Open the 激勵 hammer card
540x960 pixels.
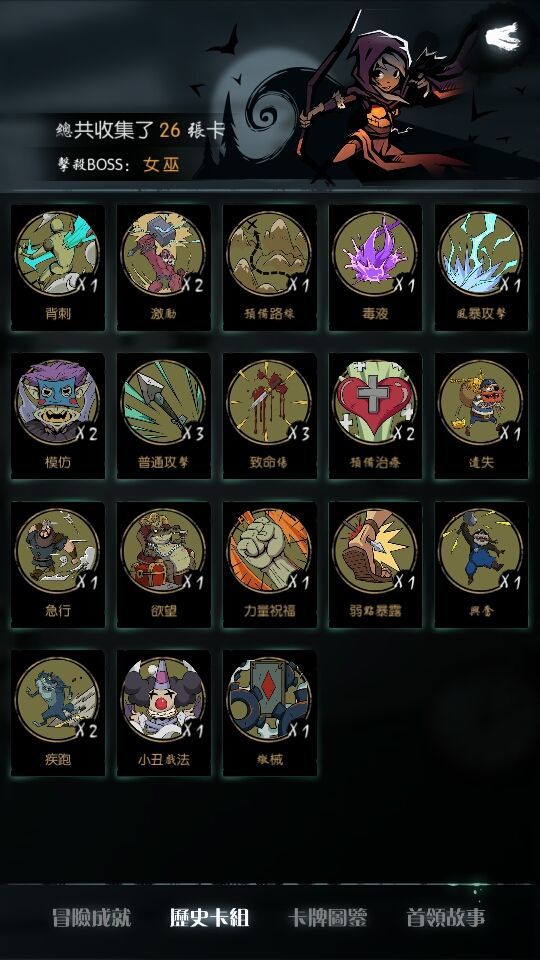(x=163, y=268)
